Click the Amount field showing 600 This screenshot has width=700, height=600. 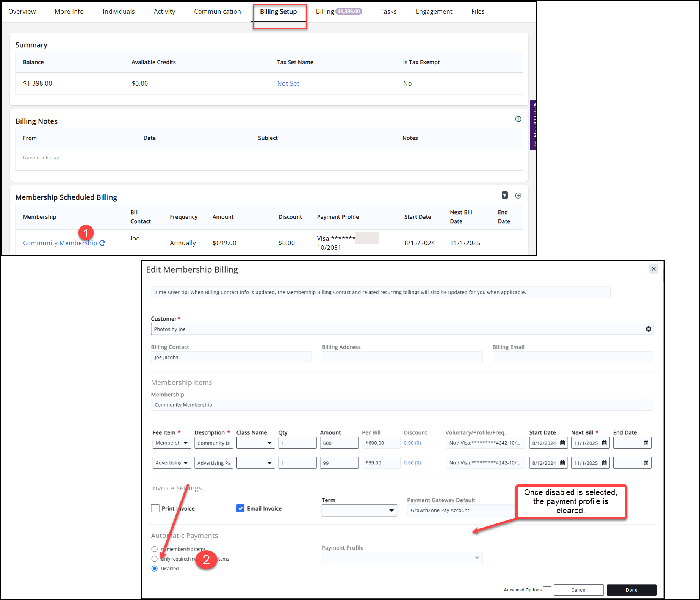[339, 443]
